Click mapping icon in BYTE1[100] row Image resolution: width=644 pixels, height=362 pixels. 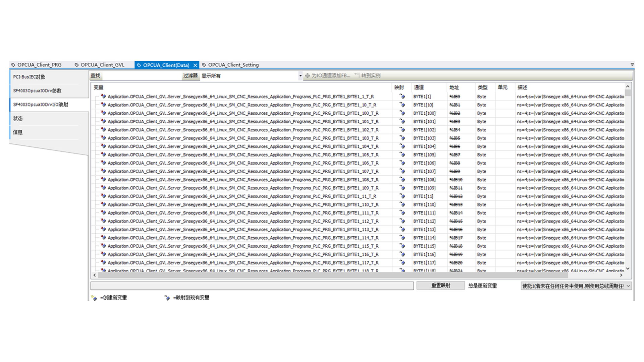(402, 113)
